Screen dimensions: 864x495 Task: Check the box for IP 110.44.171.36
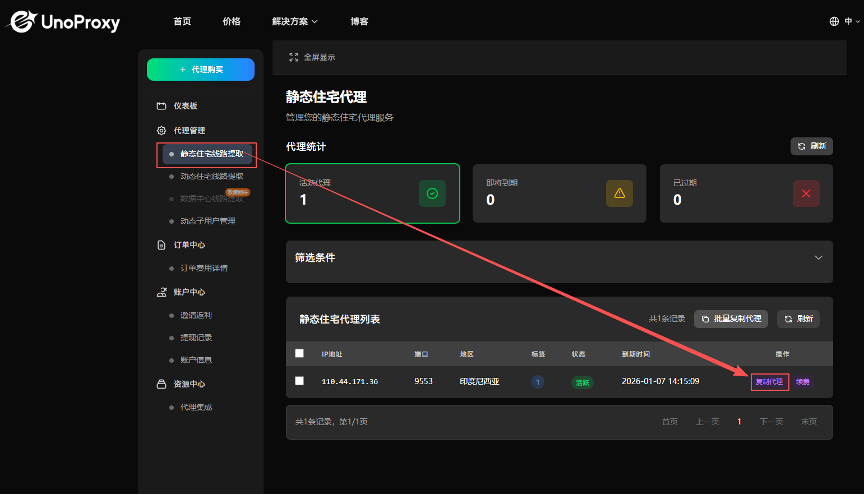click(x=299, y=381)
